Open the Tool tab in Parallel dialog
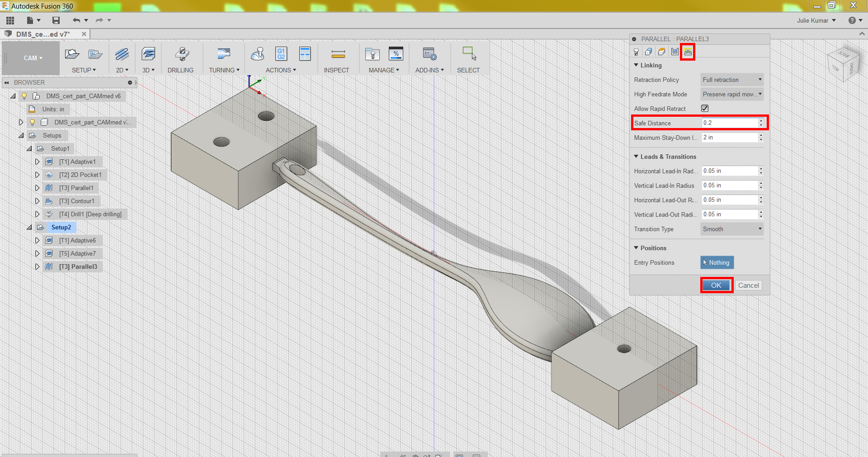Image resolution: width=868 pixels, height=457 pixels. click(x=636, y=52)
